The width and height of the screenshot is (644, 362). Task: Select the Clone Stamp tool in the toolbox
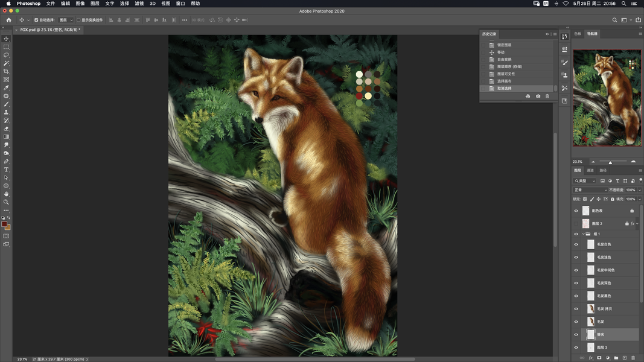click(6, 112)
